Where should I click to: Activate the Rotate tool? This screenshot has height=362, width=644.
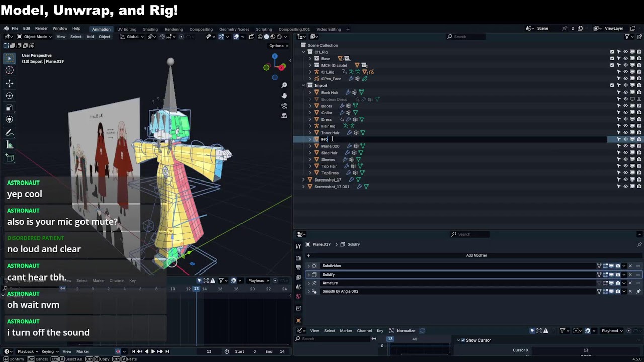click(x=10, y=96)
